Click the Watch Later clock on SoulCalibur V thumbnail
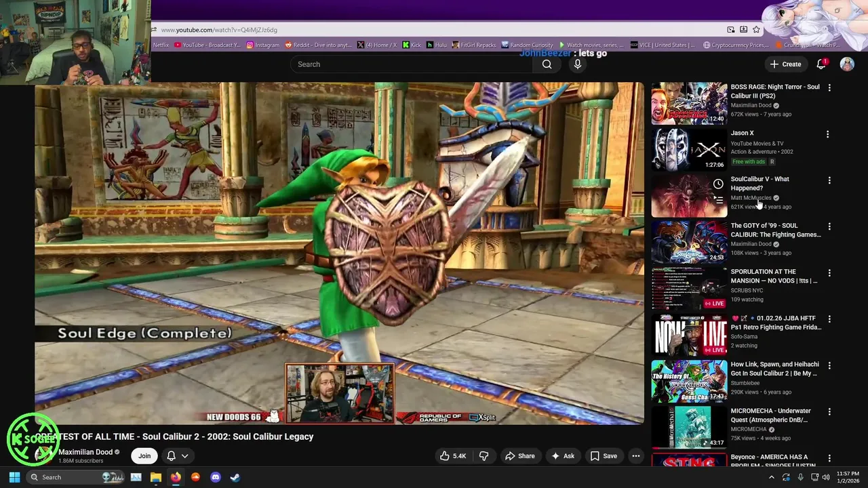The width and height of the screenshot is (868, 488). click(x=718, y=184)
